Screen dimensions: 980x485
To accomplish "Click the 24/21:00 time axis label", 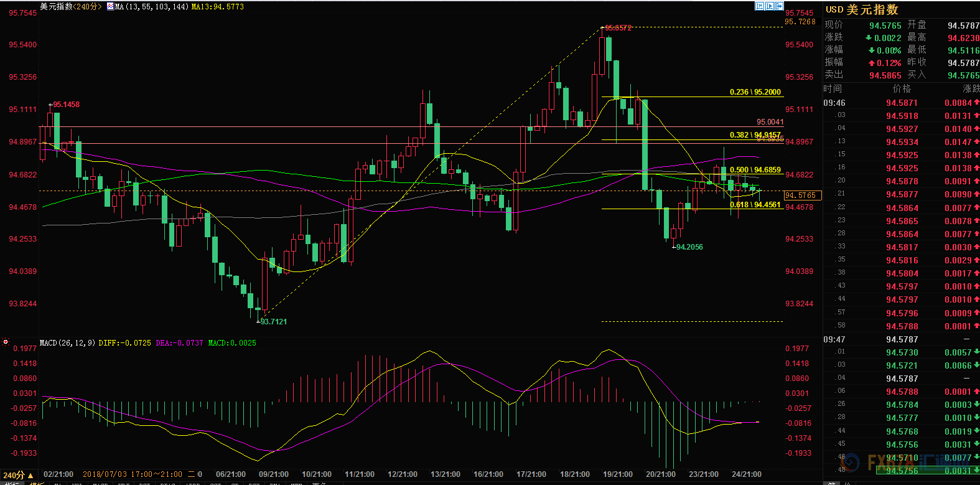I will (747, 474).
